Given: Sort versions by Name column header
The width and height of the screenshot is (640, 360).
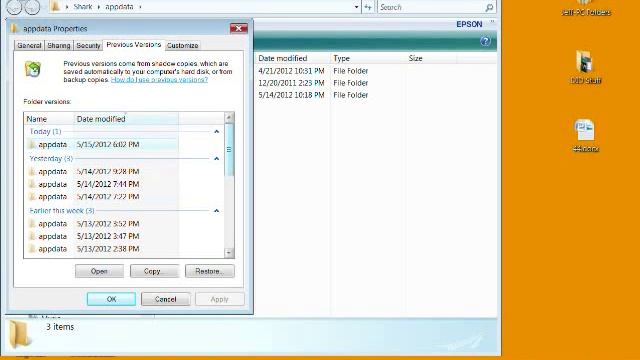Looking at the screenshot, I should tap(49, 119).
